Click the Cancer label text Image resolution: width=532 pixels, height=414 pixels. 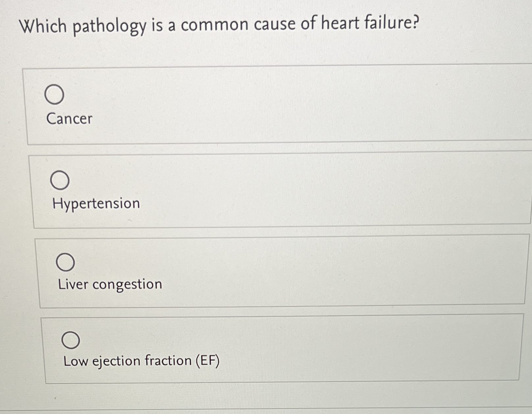69,119
